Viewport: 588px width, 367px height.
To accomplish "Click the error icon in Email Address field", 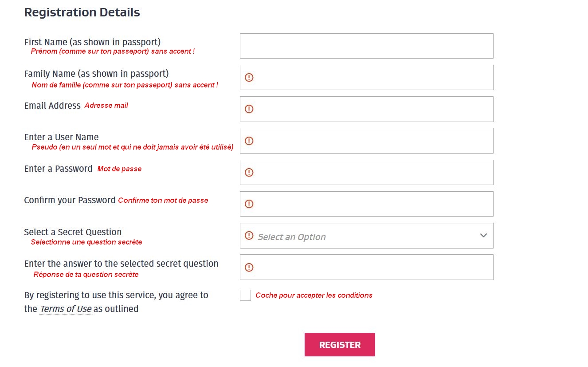I will 249,109.
